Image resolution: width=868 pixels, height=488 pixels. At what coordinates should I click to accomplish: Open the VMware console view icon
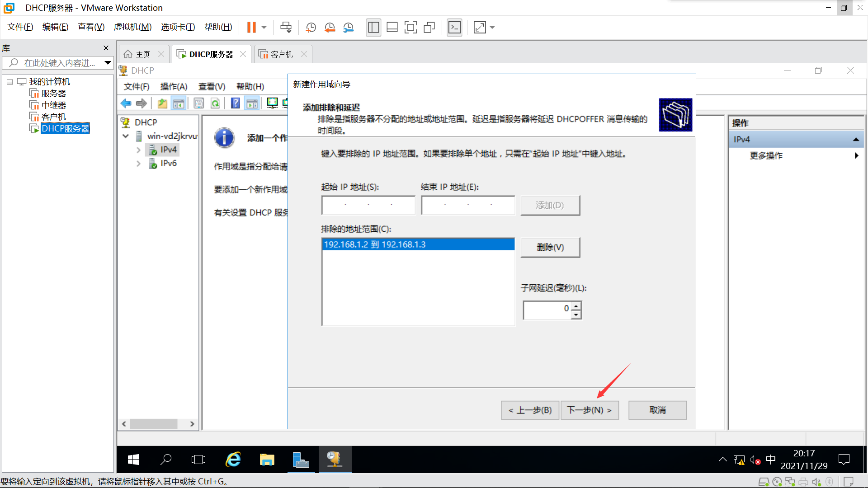click(x=454, y=28)
